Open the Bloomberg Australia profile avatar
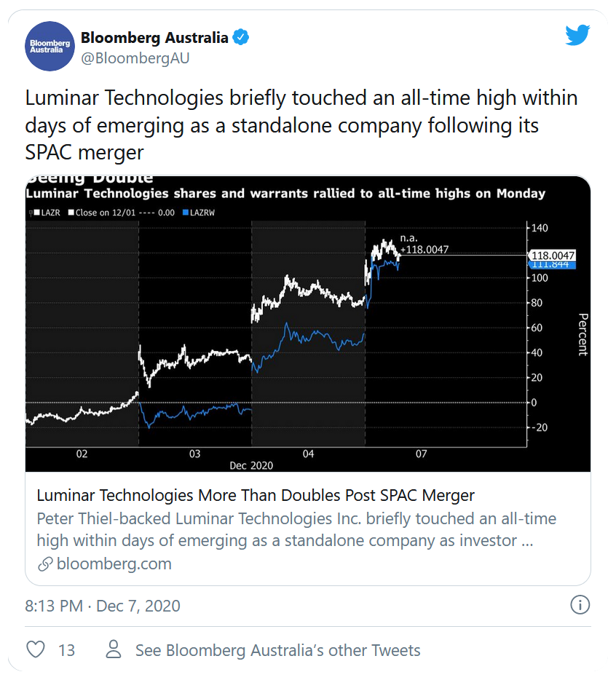Image resolution: width=616 pixels, height=680 pixels. pyautogui.click(x=50, y=47)
